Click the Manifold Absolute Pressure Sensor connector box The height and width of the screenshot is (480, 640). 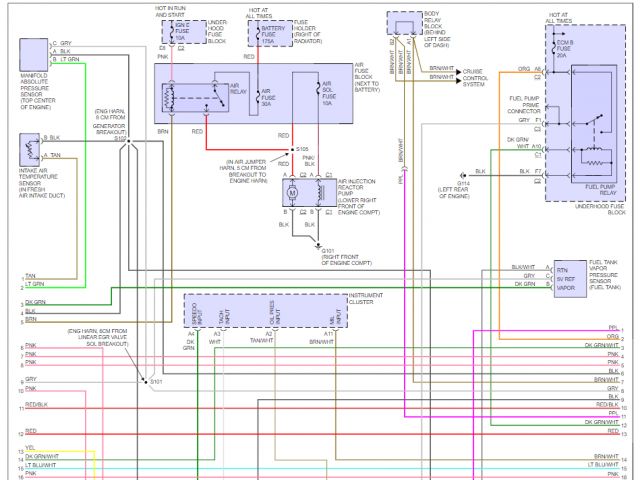[x=33, y=54]
